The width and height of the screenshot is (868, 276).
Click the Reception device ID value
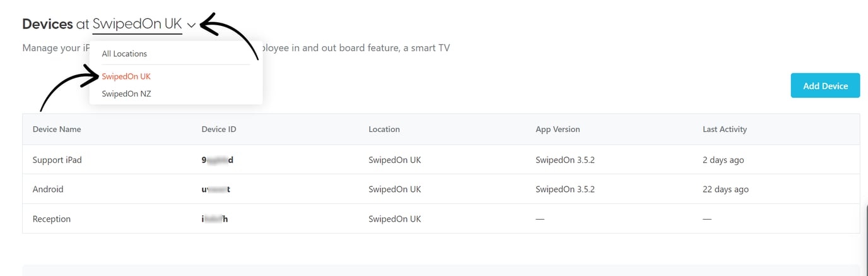click(214, 219)
